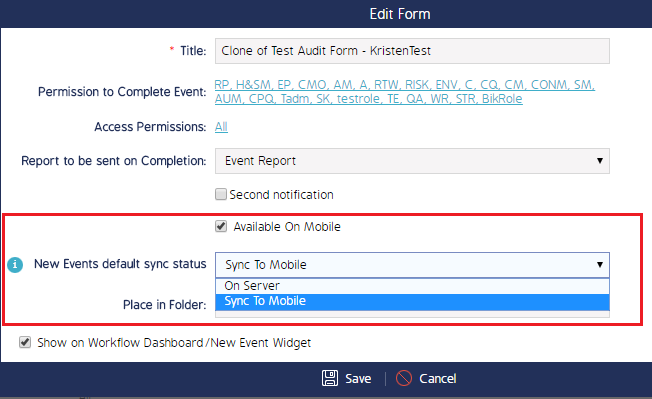Click the Edit Form dialog title
Screen dimensions: 652x399
[x=400, y=14]
